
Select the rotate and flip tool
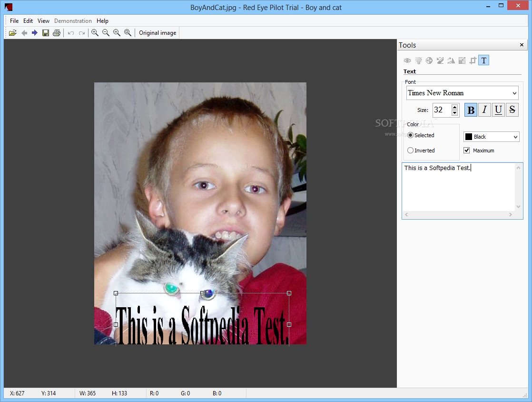[x=451, y=60]
